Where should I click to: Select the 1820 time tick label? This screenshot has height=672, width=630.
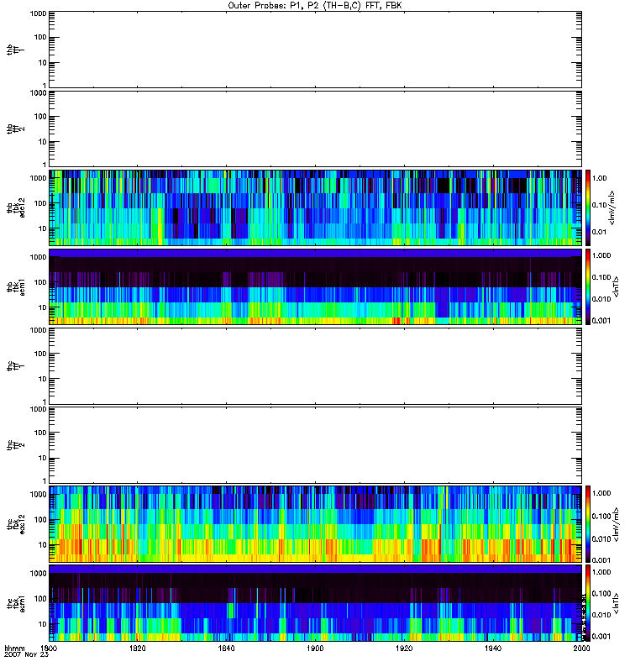pos(138,648)
